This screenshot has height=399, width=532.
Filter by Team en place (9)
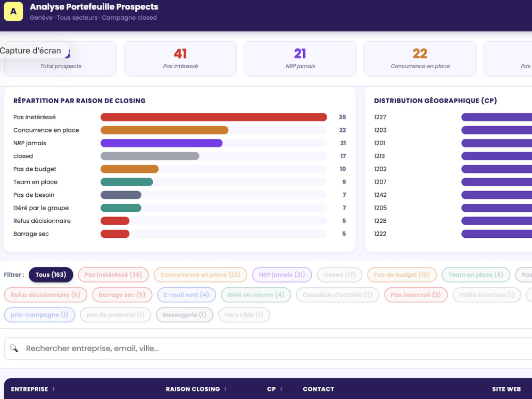pyautogui.click(x=476, y=275)
